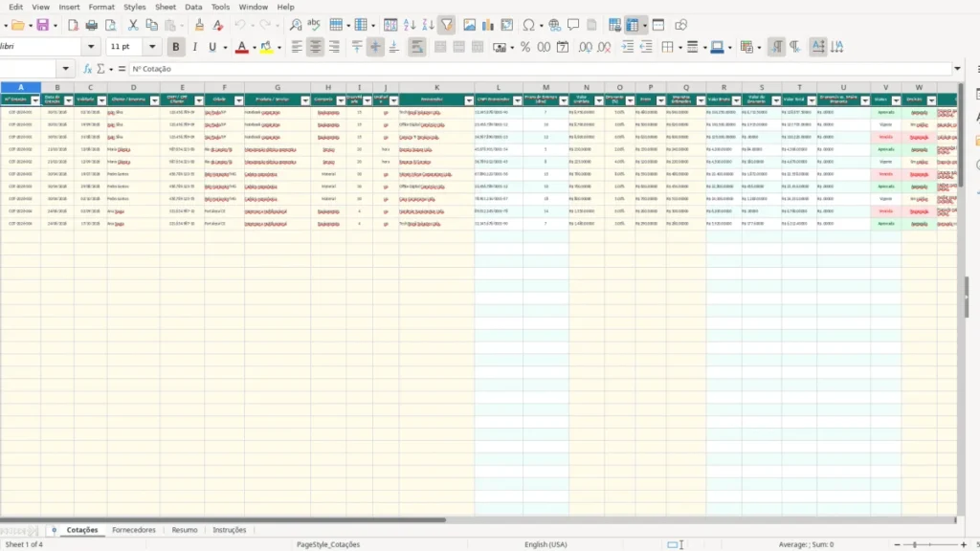Open the Data menu
This screenshot has height=551, width=980.
pyautogui.click(x=193, y=7)
